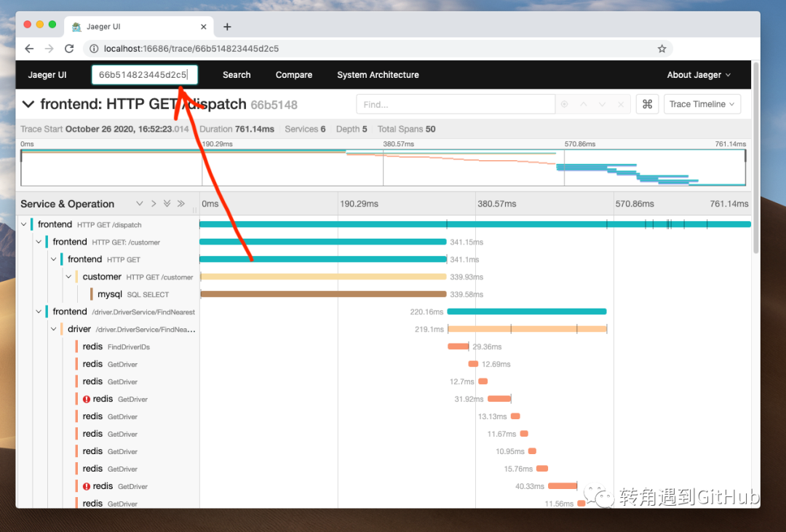Collapse one level in Service & Operation

(139, 204)
